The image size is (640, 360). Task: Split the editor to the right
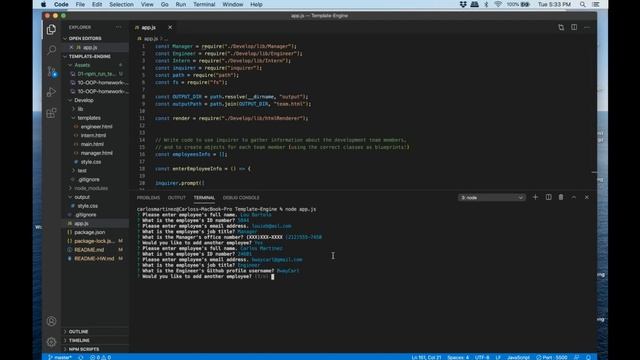(x=574, y=27)
